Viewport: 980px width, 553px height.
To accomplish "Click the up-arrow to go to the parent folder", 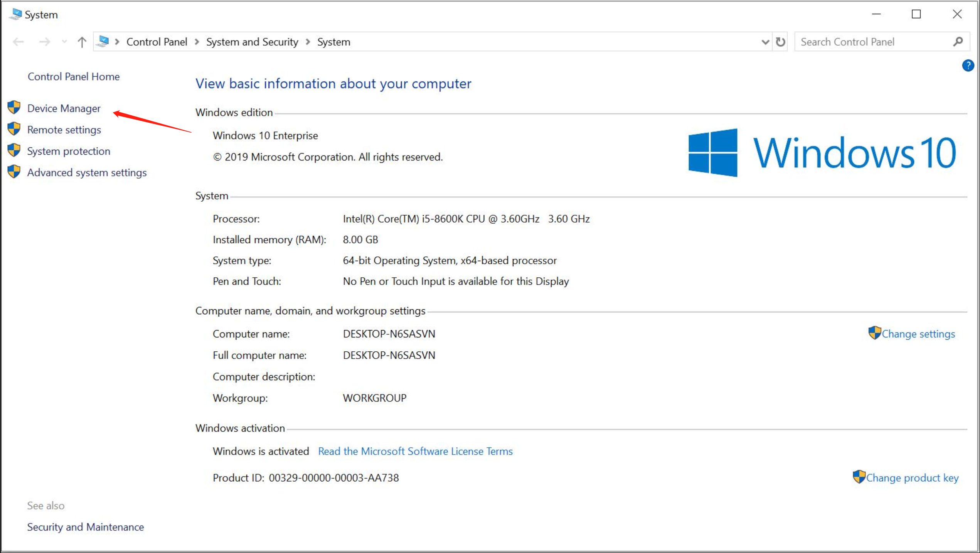I will [x=82, y=42].
